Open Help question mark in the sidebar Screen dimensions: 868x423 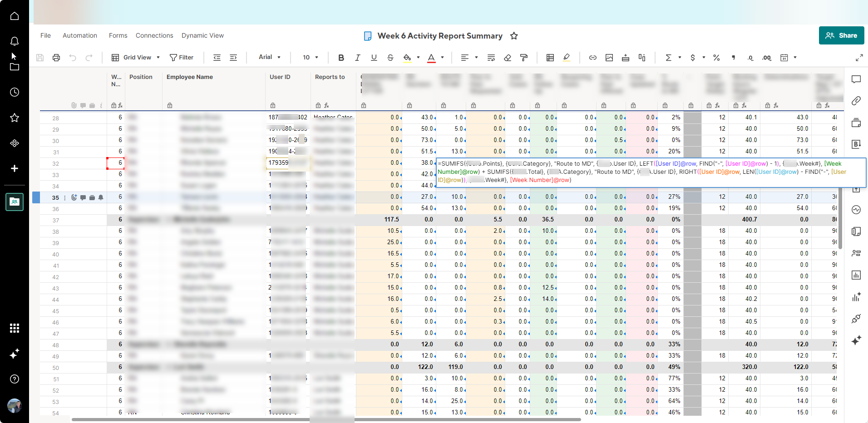15,379
